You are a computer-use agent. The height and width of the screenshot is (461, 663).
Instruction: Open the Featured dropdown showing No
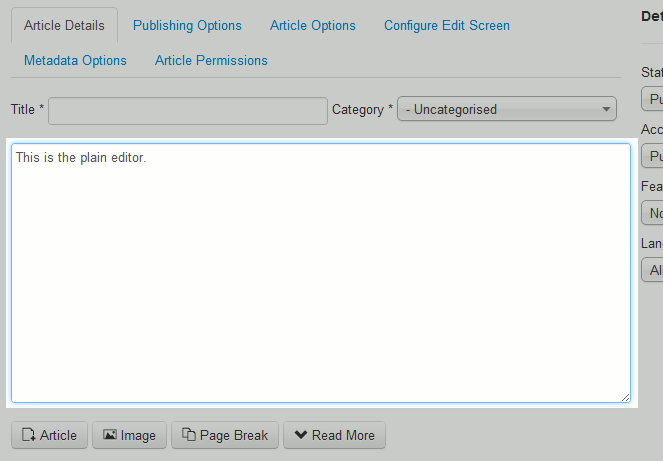(x=652, y=214)
